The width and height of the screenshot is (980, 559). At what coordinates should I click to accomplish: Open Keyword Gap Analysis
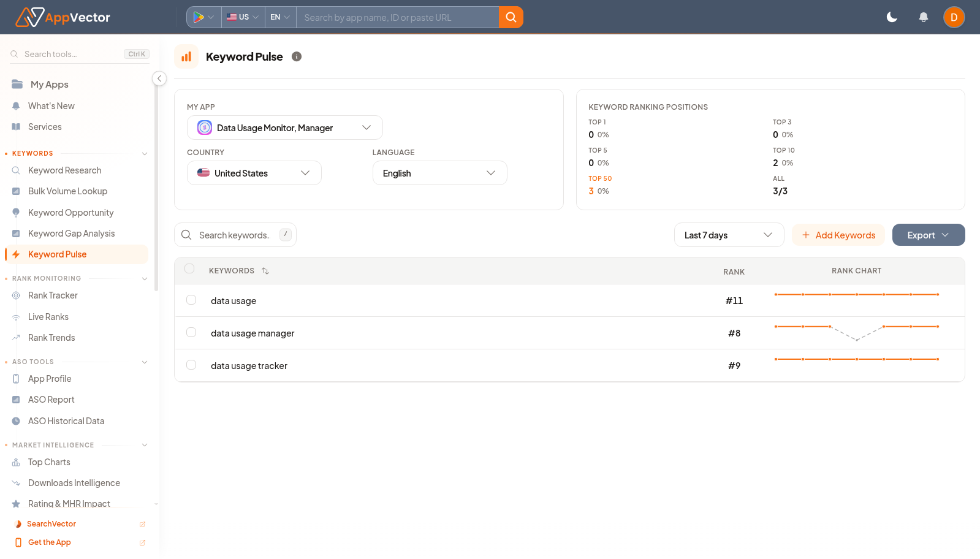(x=72, y=234)
